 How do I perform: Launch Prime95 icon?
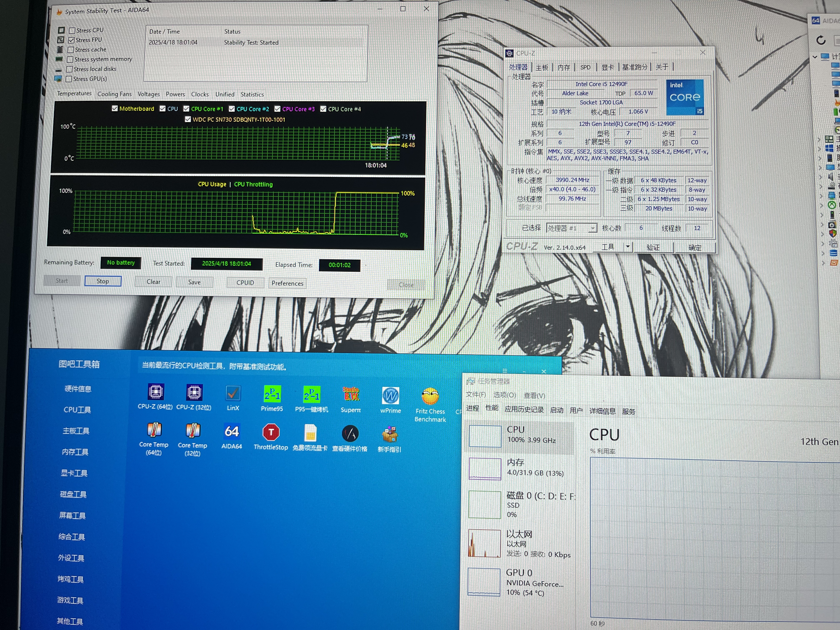click(272, 398)
